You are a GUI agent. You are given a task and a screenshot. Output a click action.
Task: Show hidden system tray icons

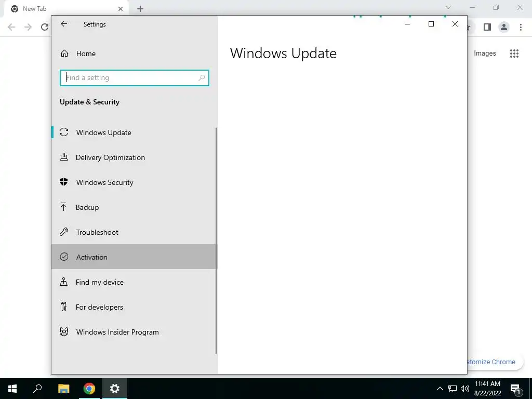pos(440,389)
